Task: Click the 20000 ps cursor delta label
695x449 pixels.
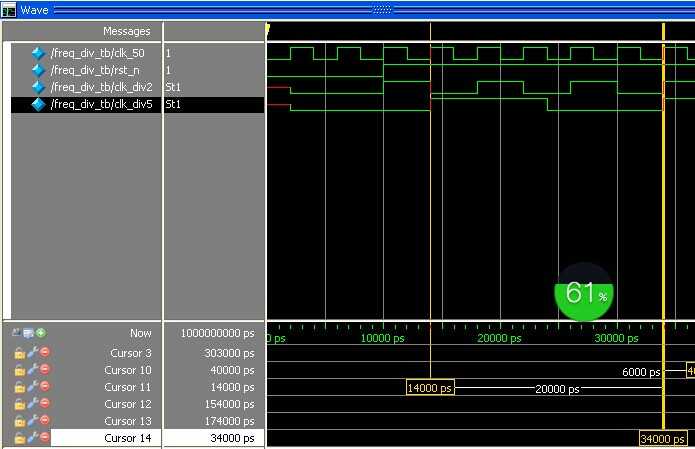Action: click(x=557, y=389)
